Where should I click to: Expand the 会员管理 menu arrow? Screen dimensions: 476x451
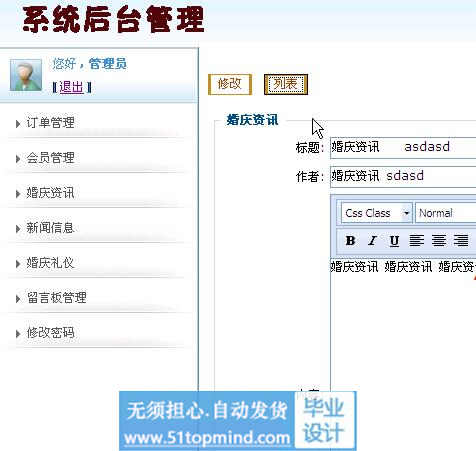(x=18, y=159)
